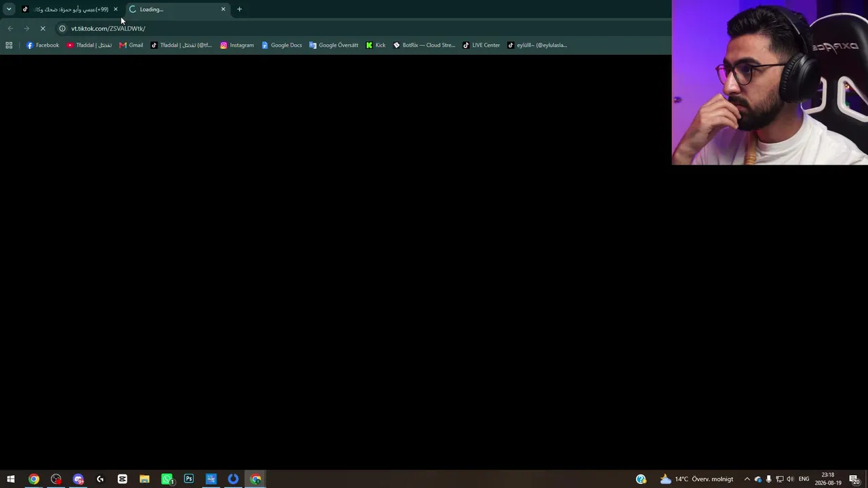The width and height of the screenshot is (868, 488).
Task: Change input language ENG
Action: [804, 479]
